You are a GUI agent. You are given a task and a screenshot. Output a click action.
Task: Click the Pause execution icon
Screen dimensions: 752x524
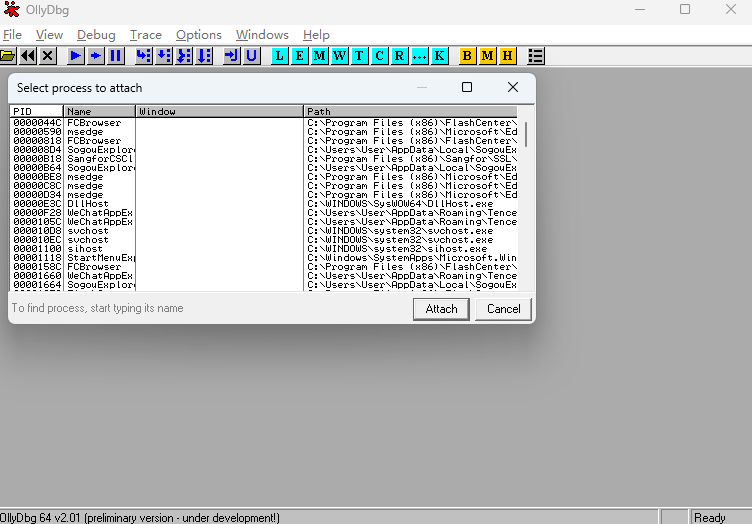coord(116,56)
